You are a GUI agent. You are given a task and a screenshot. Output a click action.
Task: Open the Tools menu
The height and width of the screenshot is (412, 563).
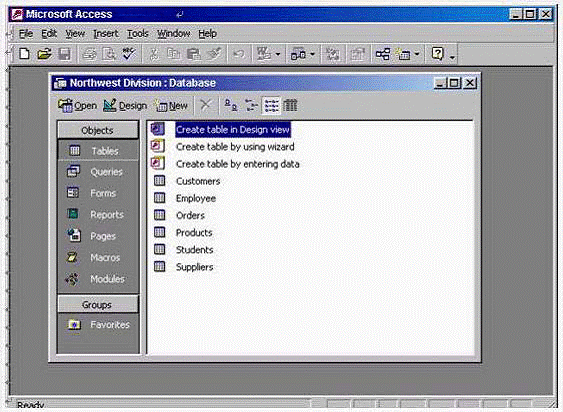(x=138, y=34)
